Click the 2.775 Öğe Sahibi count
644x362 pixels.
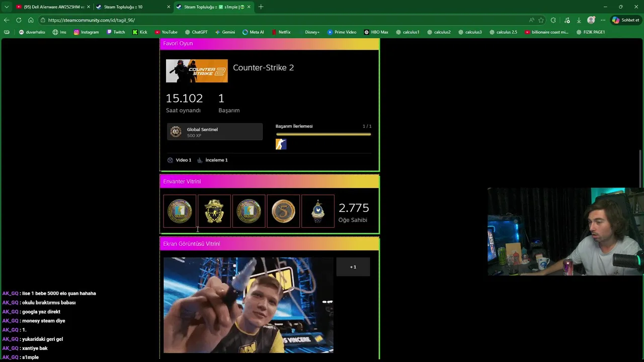tap(354, 213)
